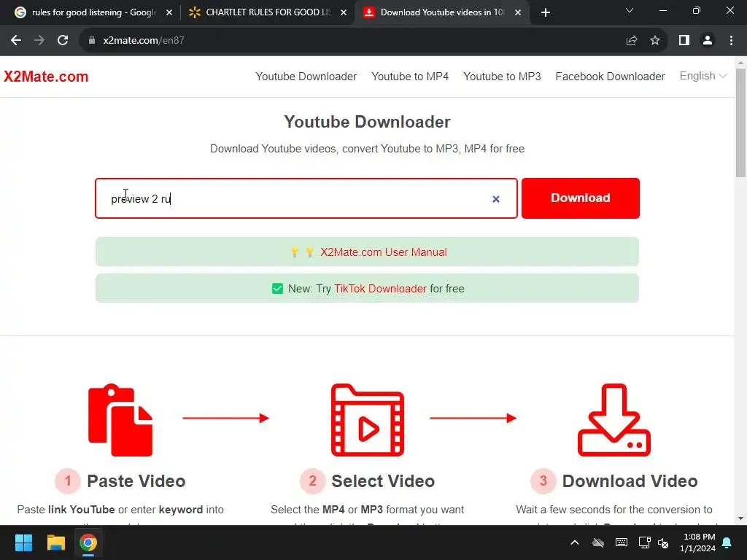747x560 pixels.
Task: Open File Explorer from the taskbar
Action: (55, 542)
